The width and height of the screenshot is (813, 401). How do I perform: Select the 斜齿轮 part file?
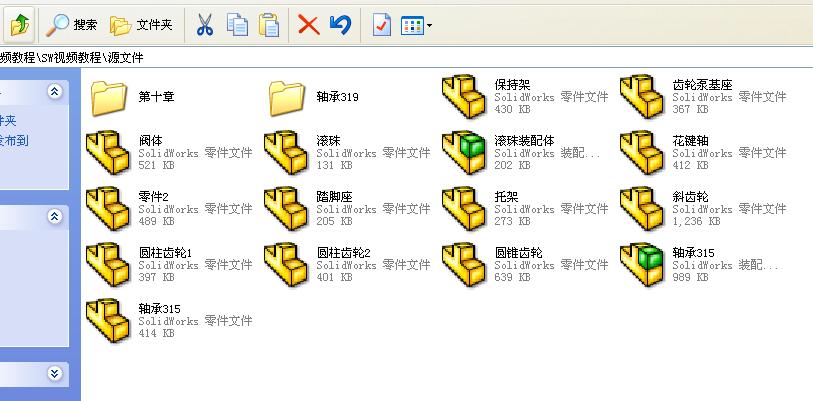click(x=703, y=209)
